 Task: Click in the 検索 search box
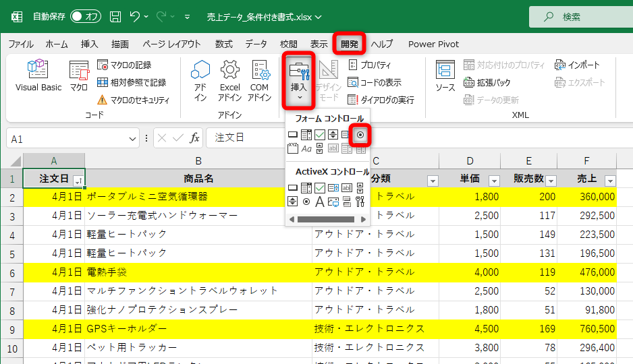(581, 17)
